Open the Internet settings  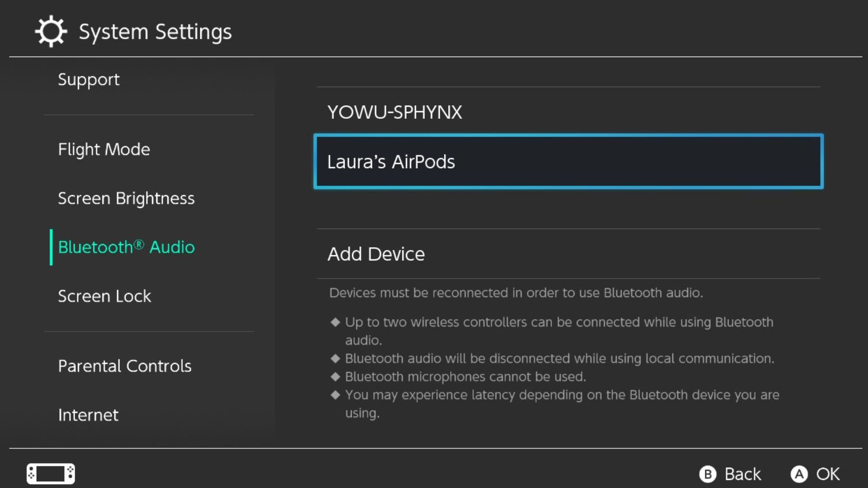[88, 414]
